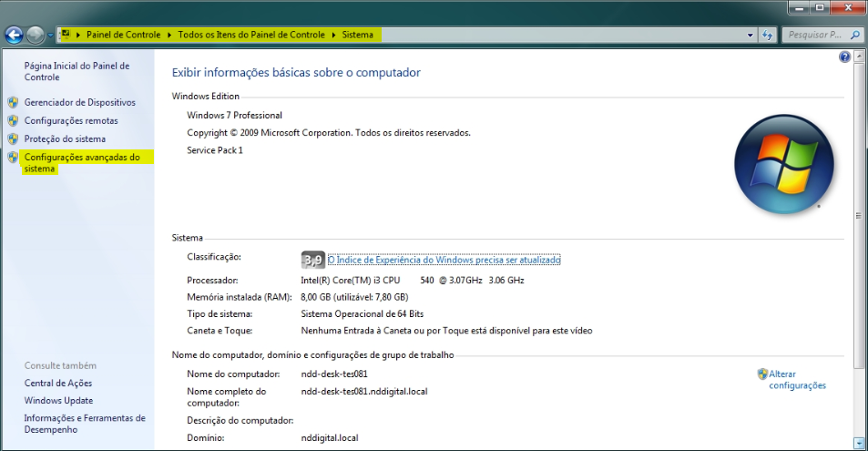Select Painel de Controle breadcrumb

point(124,35)
